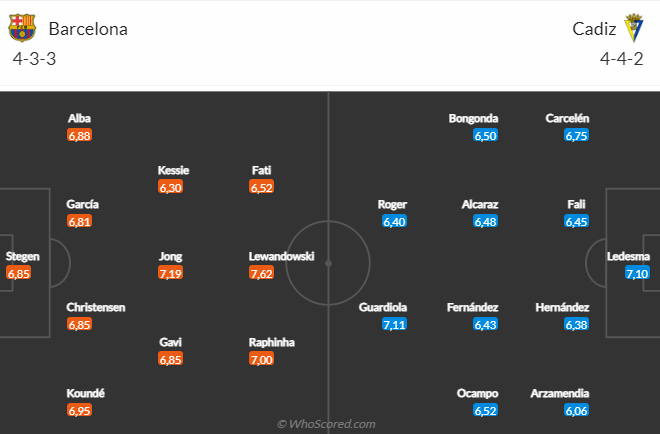
Task: Click the WhoScored.com watermark link
Action: coord(327,424)
